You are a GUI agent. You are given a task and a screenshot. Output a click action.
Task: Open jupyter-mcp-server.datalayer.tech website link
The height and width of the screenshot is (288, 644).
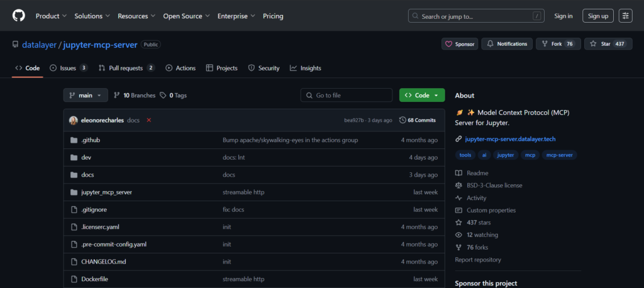click(510, 139)
